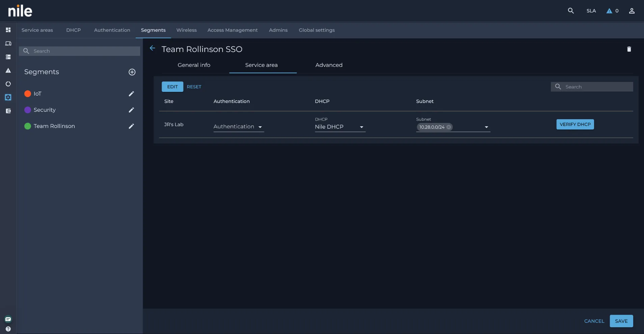Image resolution: width=644 pixels, height=334 pixels.
Task: Open the SLA header link
Action: pyautogui.click(x=591, y=11)
